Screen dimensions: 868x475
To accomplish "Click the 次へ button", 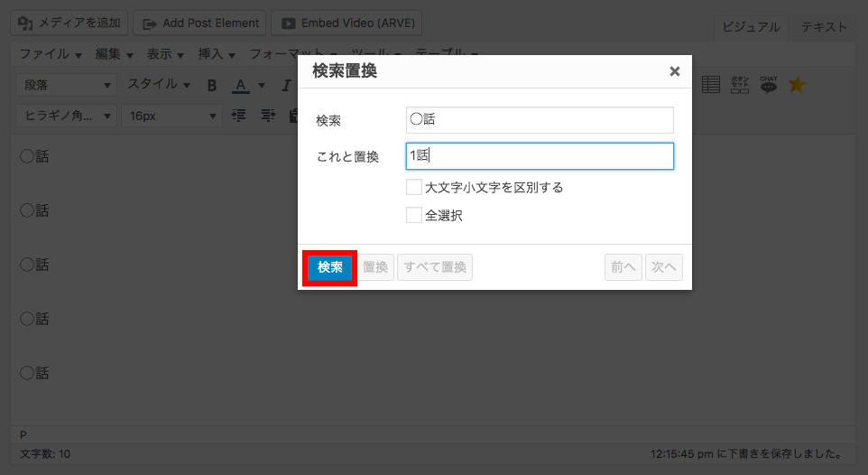I will tap(664, 267).
